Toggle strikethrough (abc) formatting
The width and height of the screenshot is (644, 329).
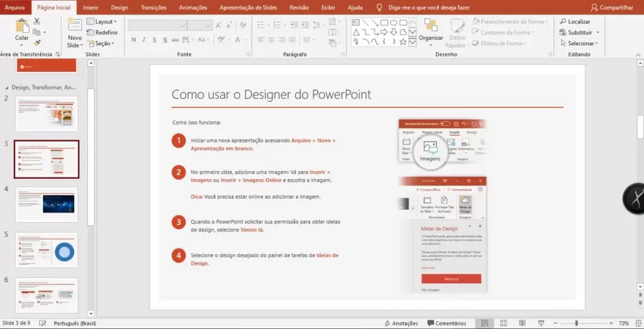(175, 40)
